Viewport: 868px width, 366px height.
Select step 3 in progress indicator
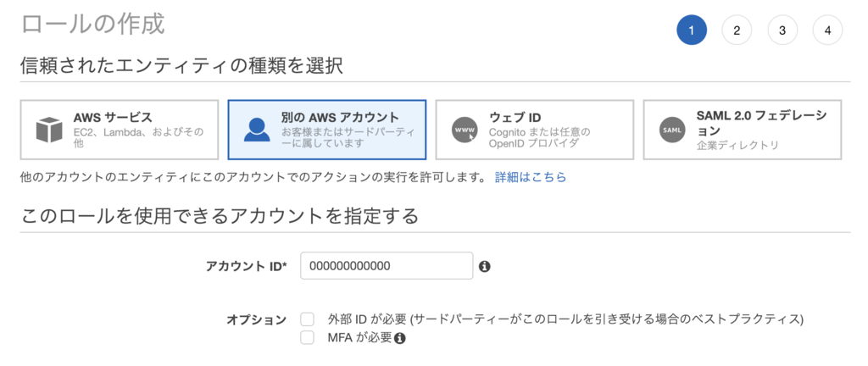[x=782, y=30]
